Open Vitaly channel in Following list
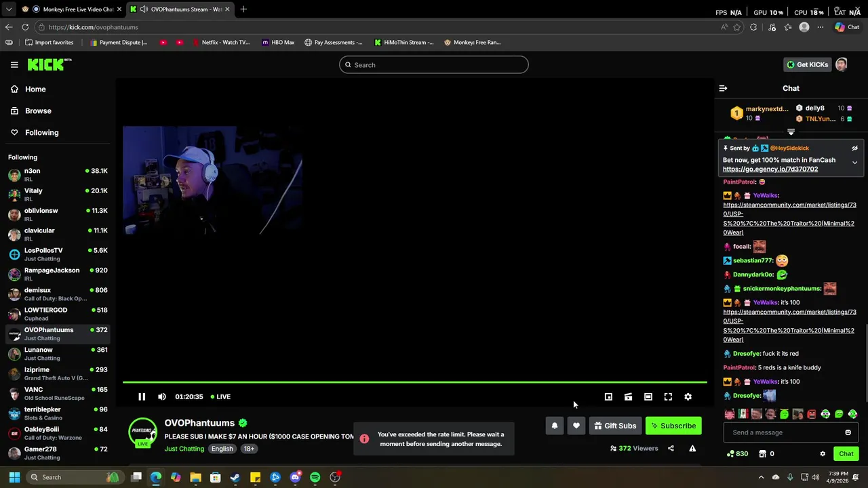This screenshot has width=868, height=488. [x=58, y=195]
